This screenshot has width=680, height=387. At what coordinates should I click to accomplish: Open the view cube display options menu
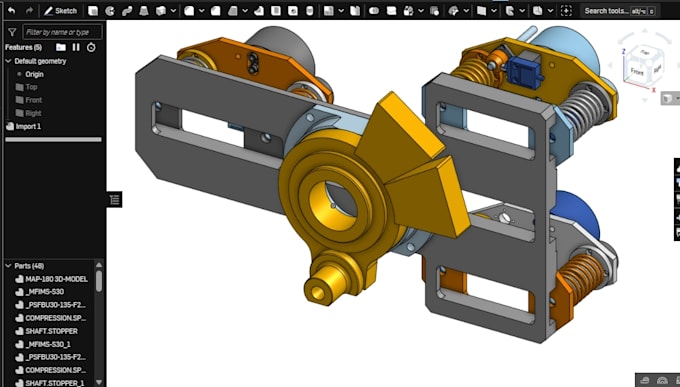pos(670,98)
